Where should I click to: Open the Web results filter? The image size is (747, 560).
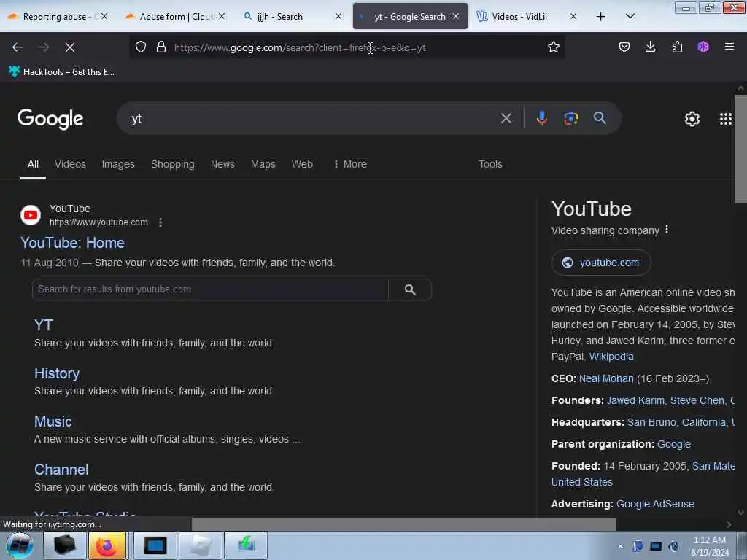302,164
